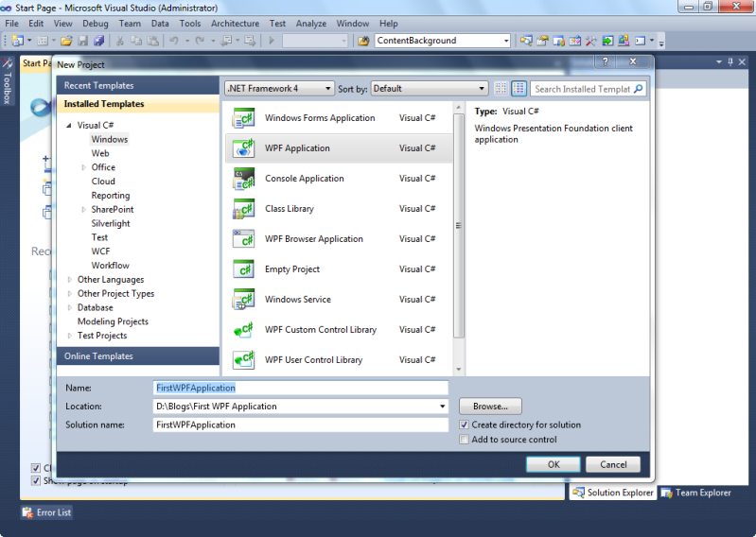The height and width of the screenshot is (537, 756).
Task: Select the Web template category
Action: (x=100, y=154)
